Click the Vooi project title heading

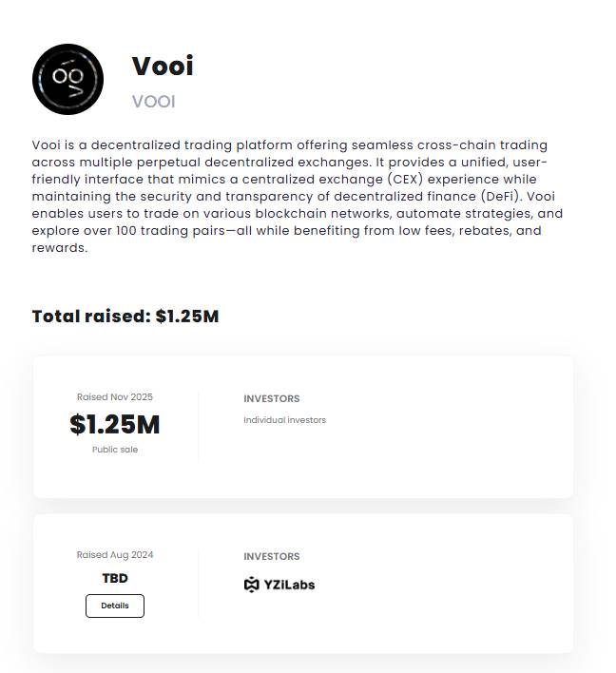[163, 66]
